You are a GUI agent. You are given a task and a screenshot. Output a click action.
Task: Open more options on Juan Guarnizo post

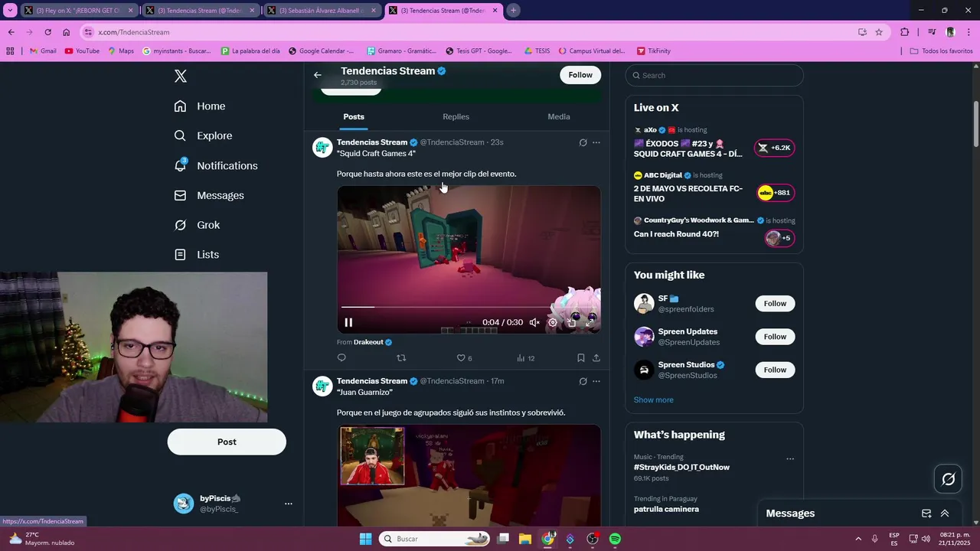coord(596,381)
